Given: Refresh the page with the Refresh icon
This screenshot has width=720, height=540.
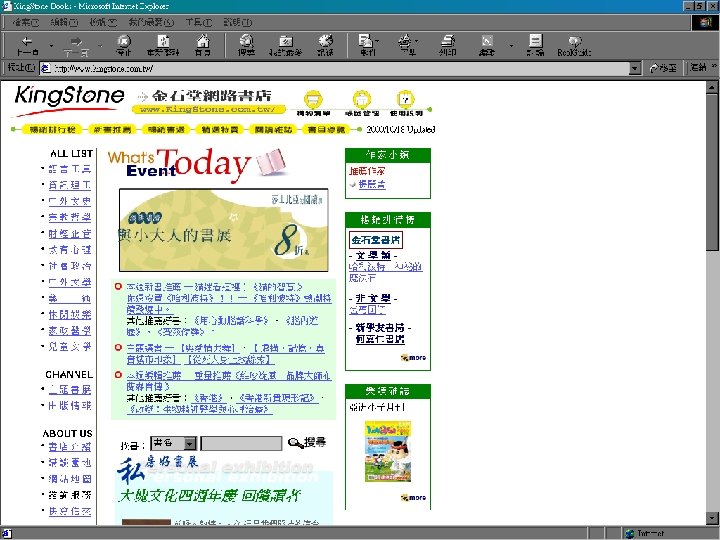Looking at the screenshot, I should pyautogui.click(x=163, y=45).
